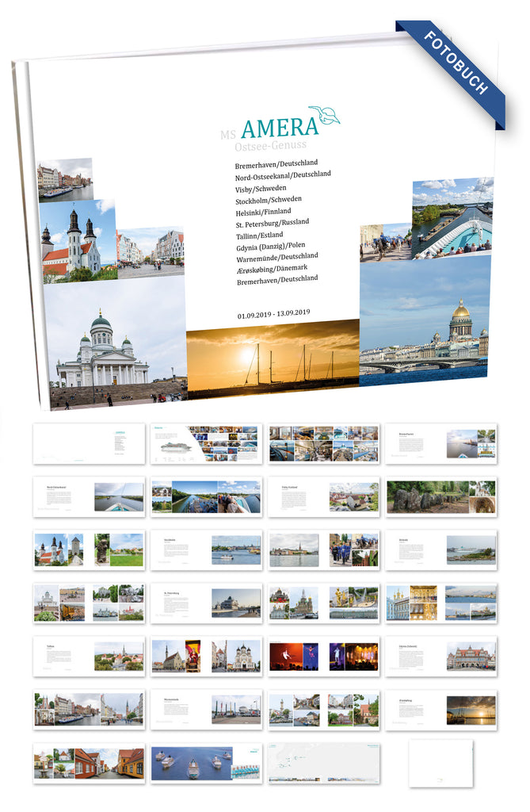Click the seagull logo above AMERA
Image resolution: width=530 pixels, height=812 pixels.
pos(325,115)
